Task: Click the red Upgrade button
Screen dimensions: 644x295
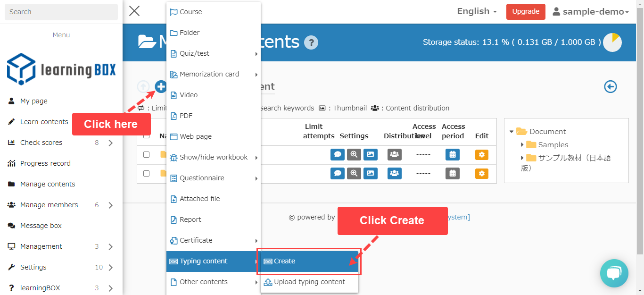Action: point(525,12)
